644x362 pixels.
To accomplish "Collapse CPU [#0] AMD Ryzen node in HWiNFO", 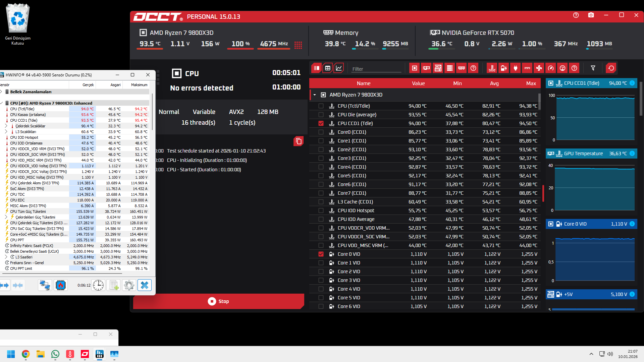I will [2, 103].
